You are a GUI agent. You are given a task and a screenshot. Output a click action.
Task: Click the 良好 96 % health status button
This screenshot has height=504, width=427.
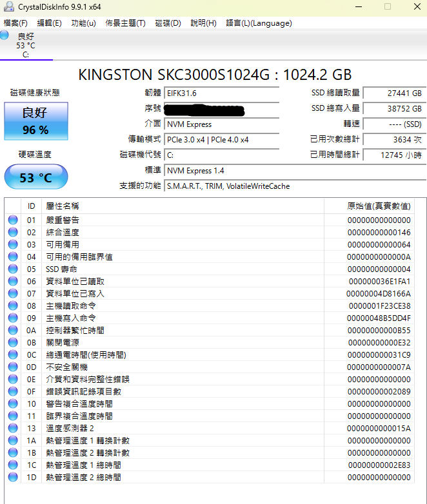[36, 121]
